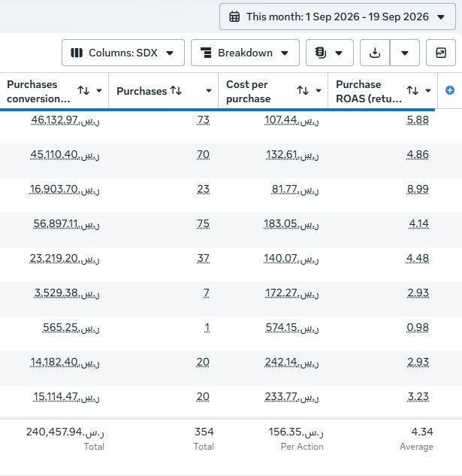Click cost per purchase 107.44

click(x=291, y=120)
